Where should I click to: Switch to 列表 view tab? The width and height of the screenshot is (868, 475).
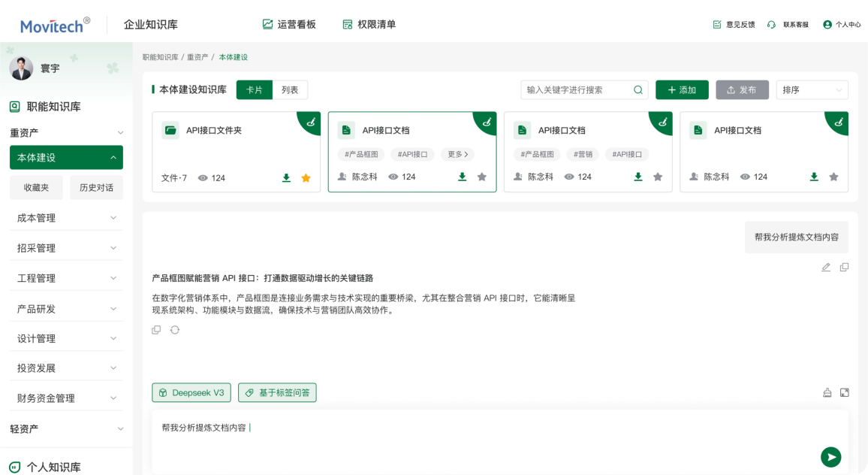tap(290, 89)
